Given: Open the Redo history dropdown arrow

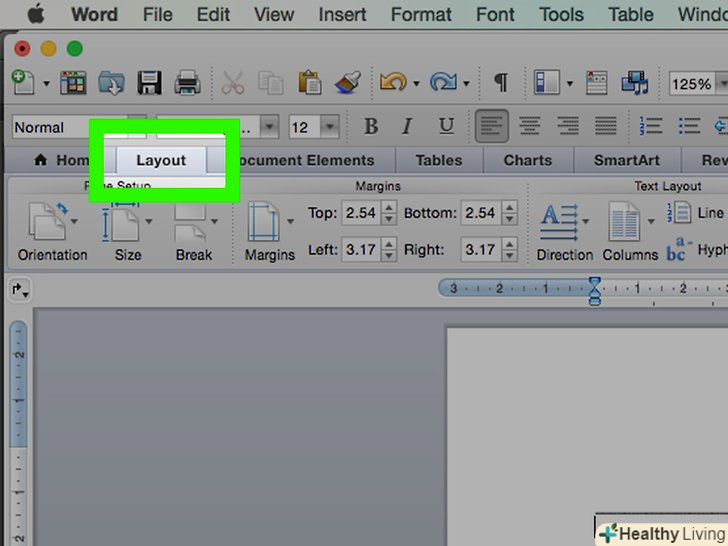Looking at the screenshot, I should 466,84.
